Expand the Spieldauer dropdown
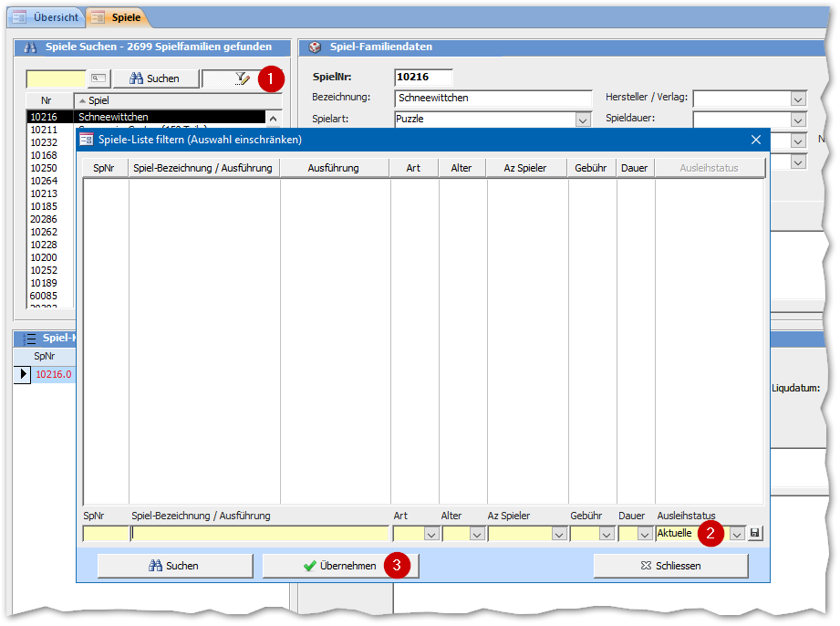The image size is (840, 626). point(798,120)
